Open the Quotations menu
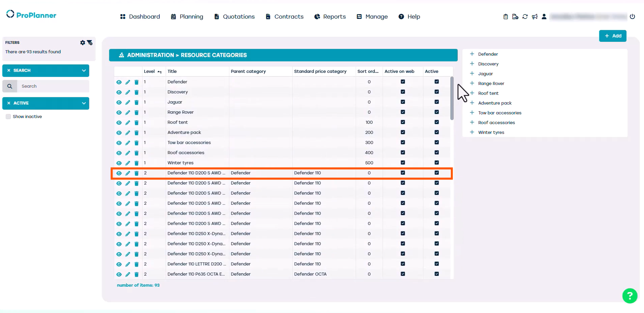644x313 pixels. point(234,17)
